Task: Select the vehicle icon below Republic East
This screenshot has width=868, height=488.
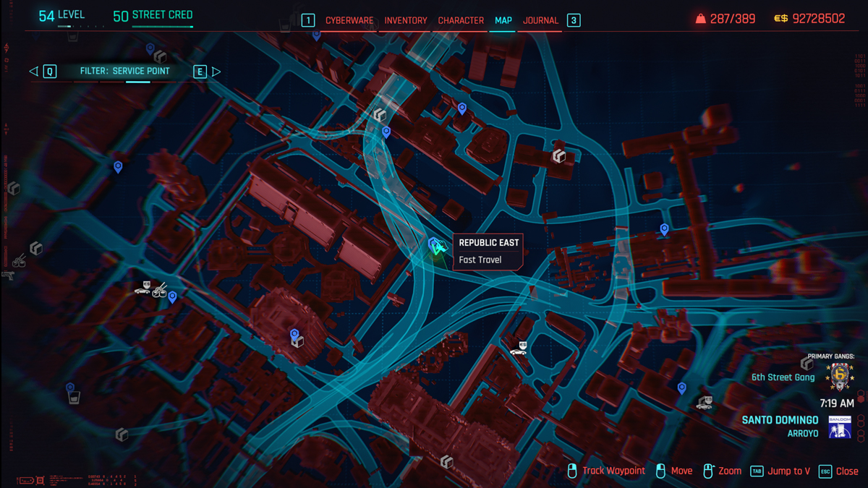Action: pyautogui.click(x=518, y=351)
